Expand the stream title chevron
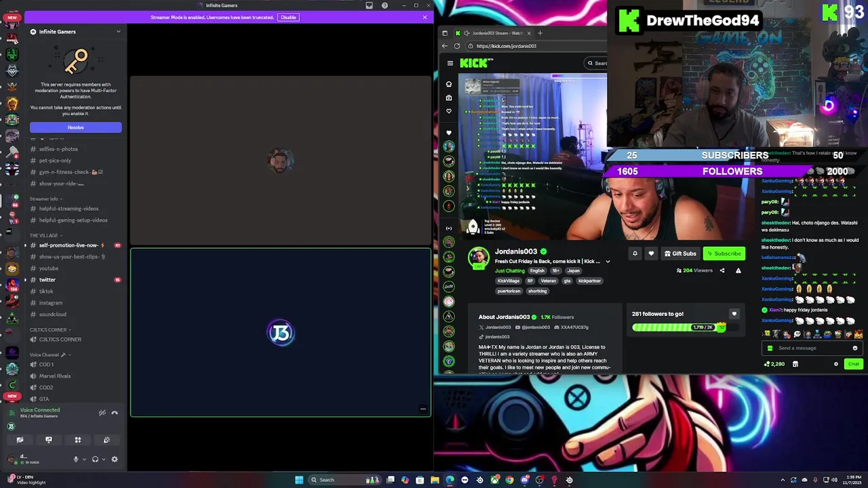The width and height of the screenshot is (868, 488). 608,262
